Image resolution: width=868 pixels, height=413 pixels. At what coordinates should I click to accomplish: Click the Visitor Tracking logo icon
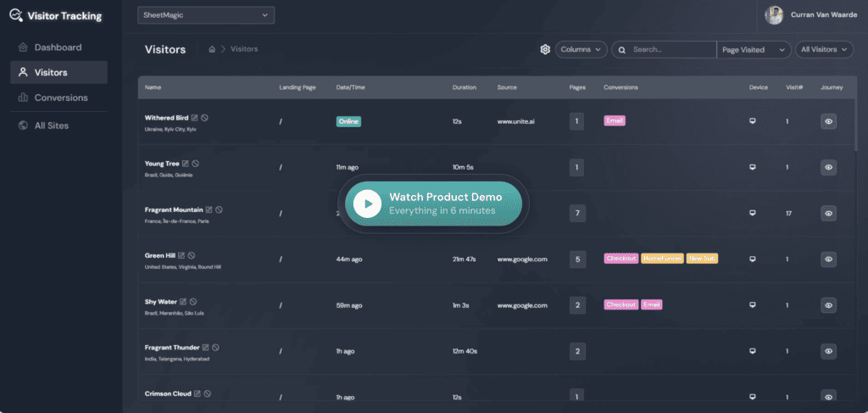(x=17, y=15)
